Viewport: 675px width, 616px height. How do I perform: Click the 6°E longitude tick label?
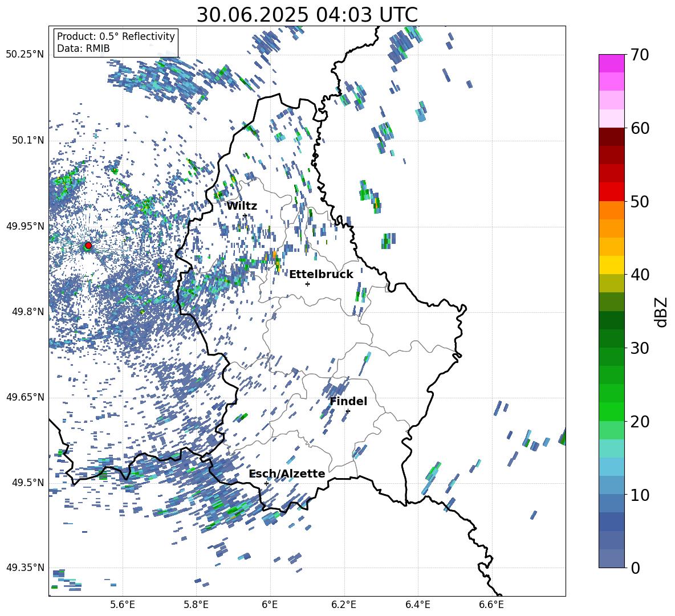[270, 605]
